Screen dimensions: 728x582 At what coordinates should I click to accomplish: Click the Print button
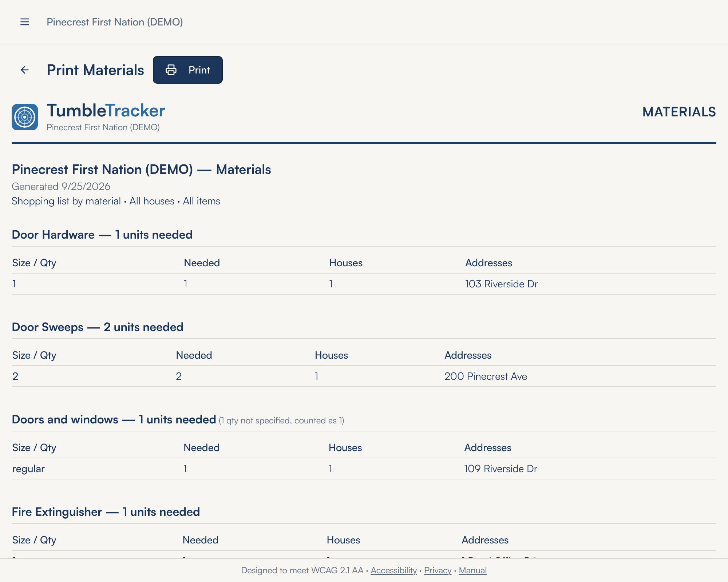[x=187, y=70]
